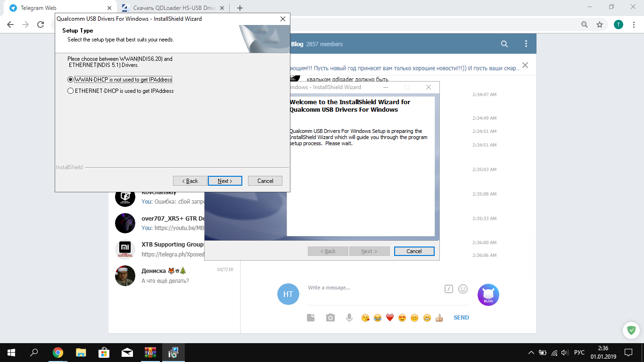Open XTB Supporting Group chat
The width and height of the screenshot is (644, 362).
(x=159, y=249)
